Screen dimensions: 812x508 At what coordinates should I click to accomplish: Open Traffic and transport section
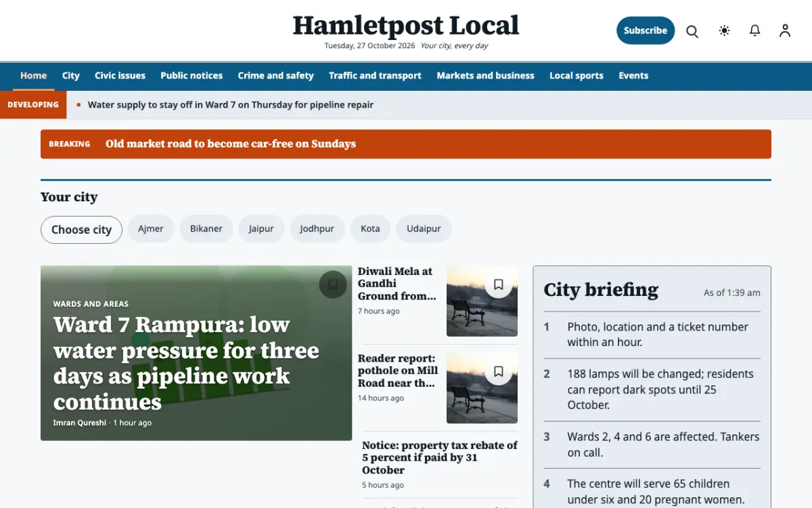click(x=375, y=76)
